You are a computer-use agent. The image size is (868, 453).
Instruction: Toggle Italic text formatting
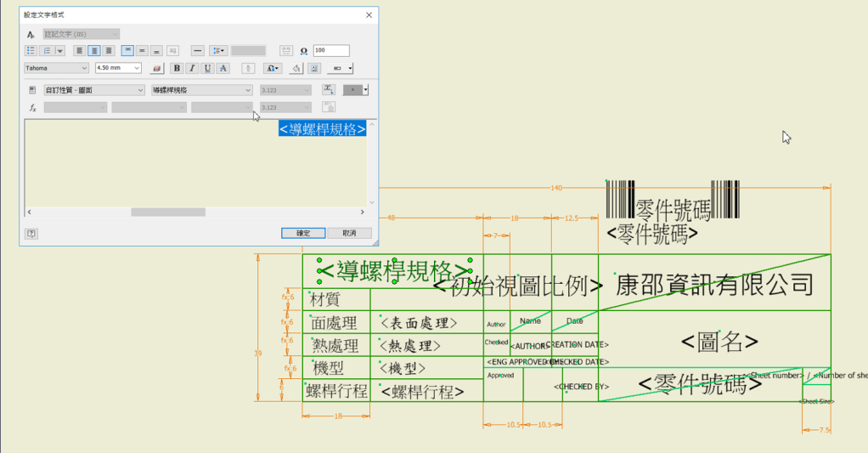pos(192,68)
